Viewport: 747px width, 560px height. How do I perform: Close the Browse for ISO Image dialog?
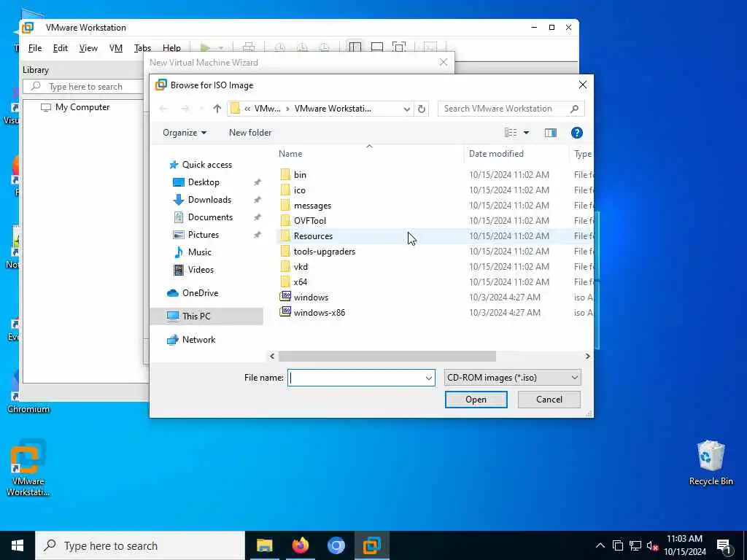tap(582, 85)
